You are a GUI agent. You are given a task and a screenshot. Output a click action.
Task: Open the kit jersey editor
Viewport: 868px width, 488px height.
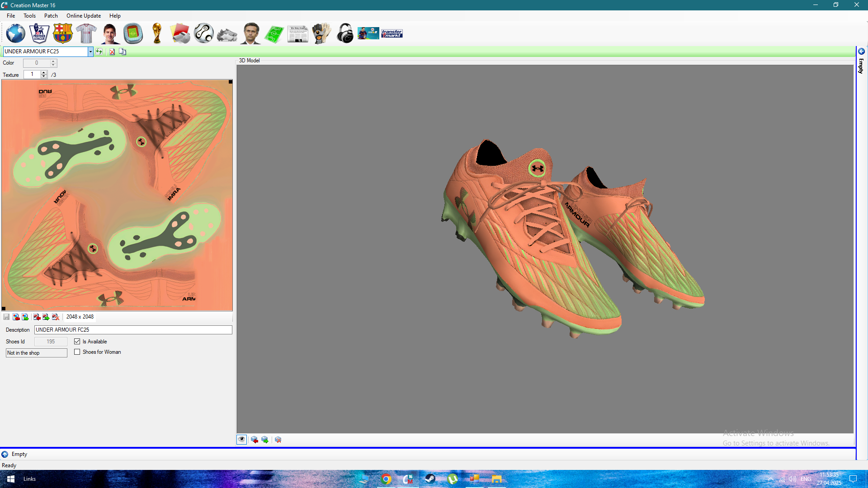tap(86, 33)
